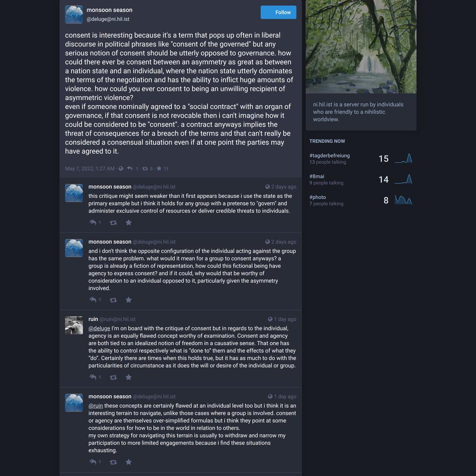
Task: Boost the last monsoon season post
Action: point(113,462)
